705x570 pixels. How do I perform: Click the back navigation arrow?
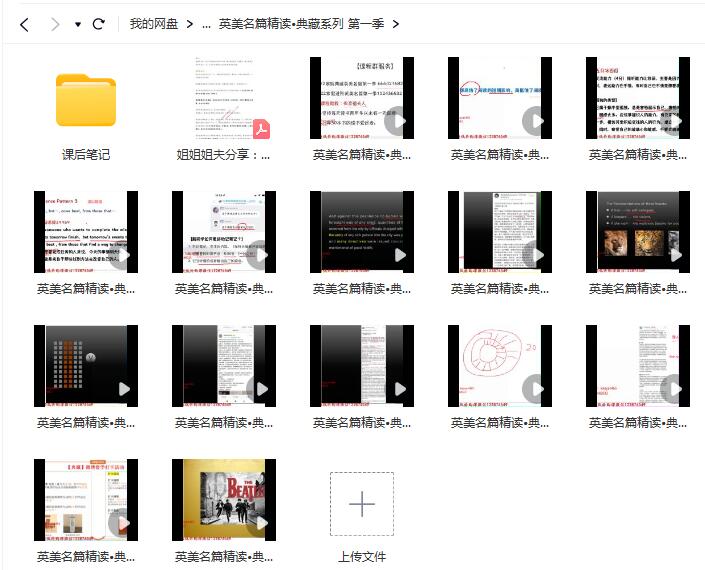(x=24, y=24)
